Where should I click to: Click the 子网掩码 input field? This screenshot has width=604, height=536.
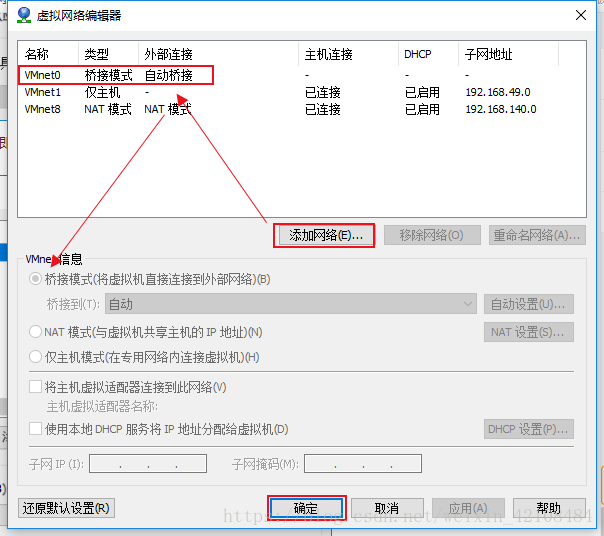coord(363,464)
